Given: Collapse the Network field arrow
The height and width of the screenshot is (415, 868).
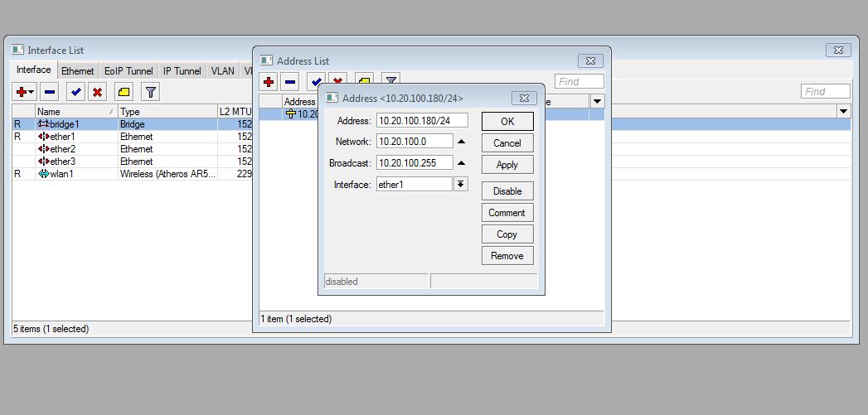Looking at the screenshot, I should click(x=461, y=142).
